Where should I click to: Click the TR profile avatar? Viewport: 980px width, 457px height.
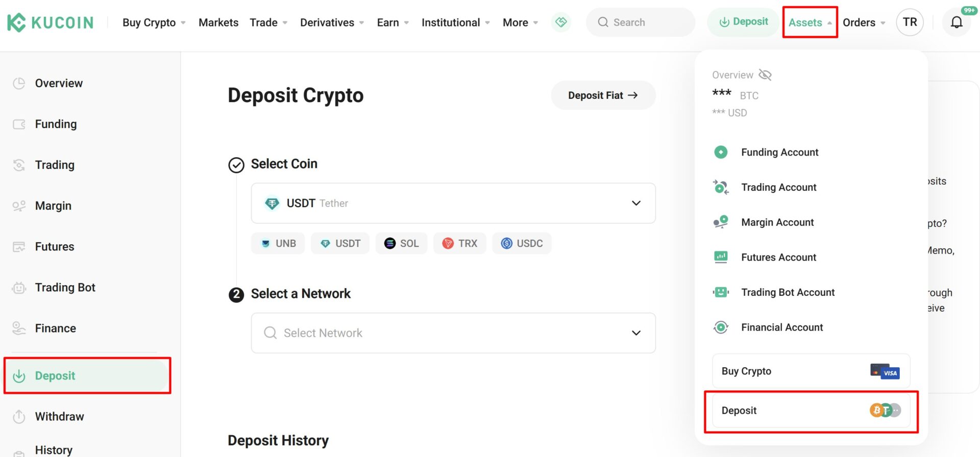(x=910, y=22)
